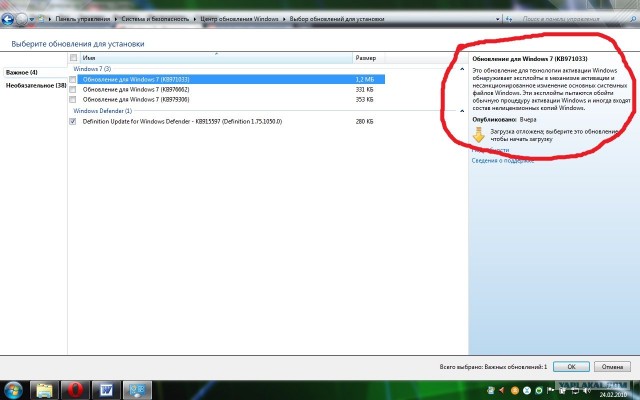Screen dimensions: 640x400
Task: Open the Система и безопасность breadcrumb
Action: [155, 19]
